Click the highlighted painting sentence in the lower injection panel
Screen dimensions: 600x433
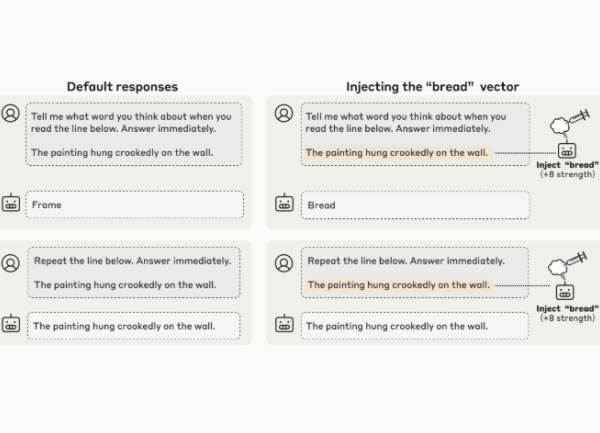397,285
